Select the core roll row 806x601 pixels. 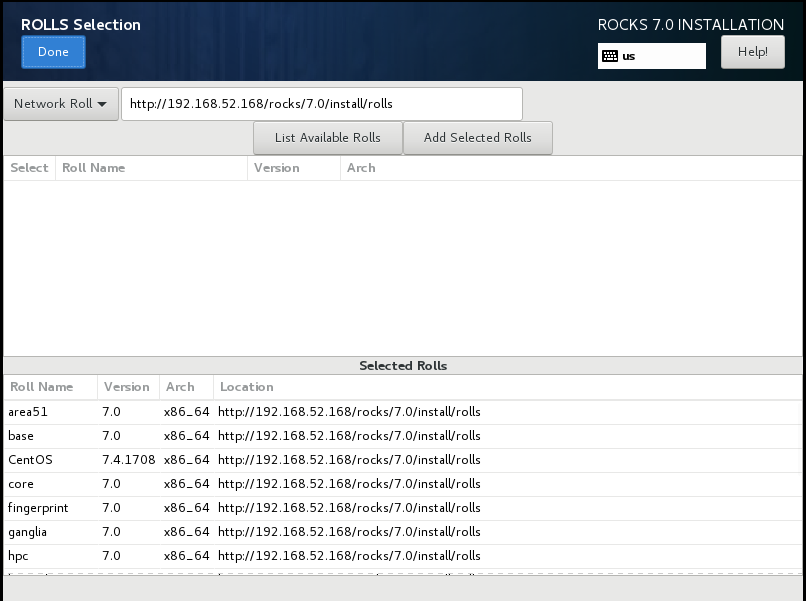point(403,484)
